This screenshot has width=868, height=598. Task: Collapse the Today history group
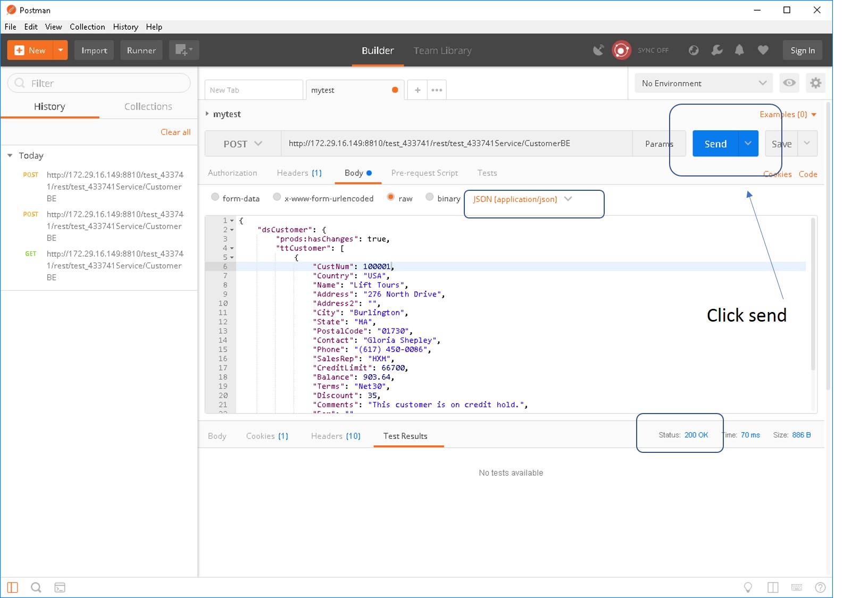(x=10, y=155)
